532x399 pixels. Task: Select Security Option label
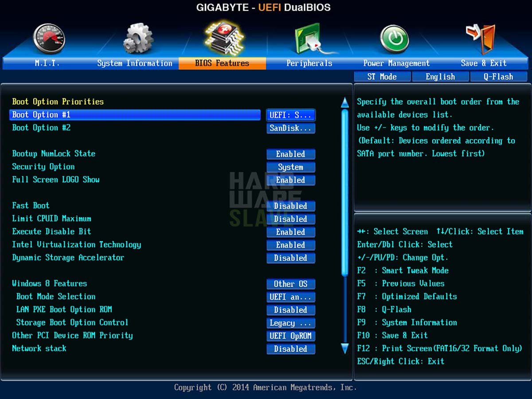[x=43, y=167]
